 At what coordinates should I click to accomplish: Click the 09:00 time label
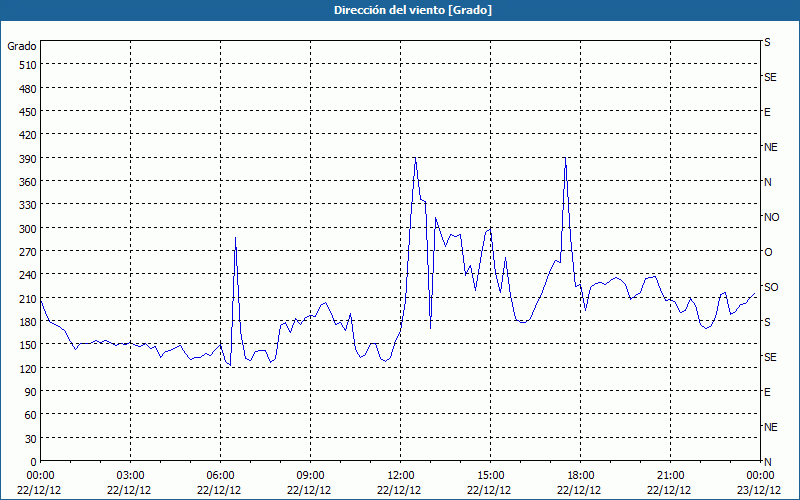click(311, 476)
